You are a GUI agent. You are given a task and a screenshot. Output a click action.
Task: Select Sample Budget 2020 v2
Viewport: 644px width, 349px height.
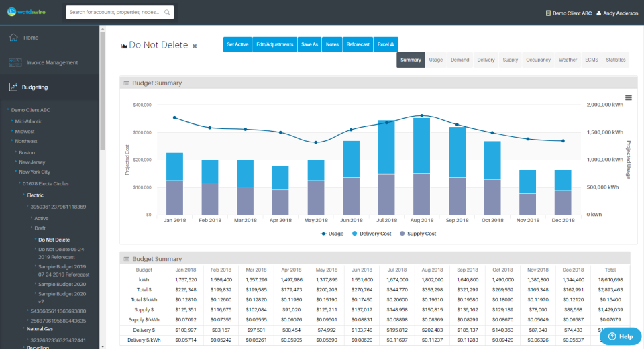point(62,297)
